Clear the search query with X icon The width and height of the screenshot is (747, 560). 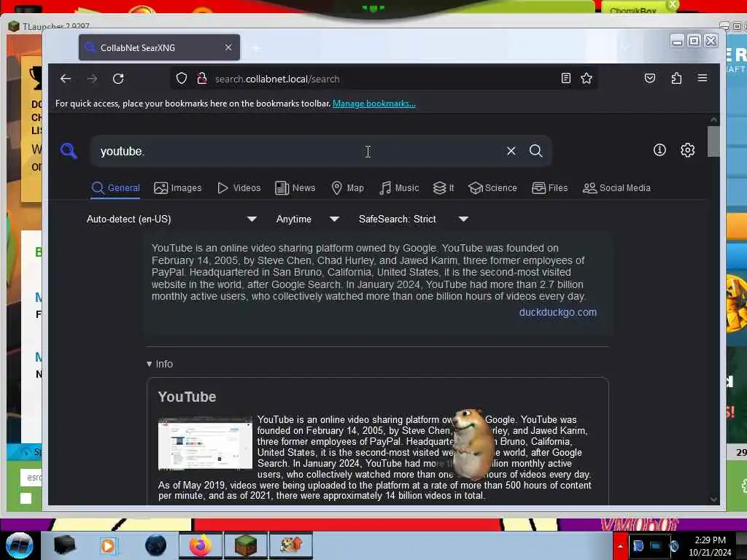tap(511, 151)
